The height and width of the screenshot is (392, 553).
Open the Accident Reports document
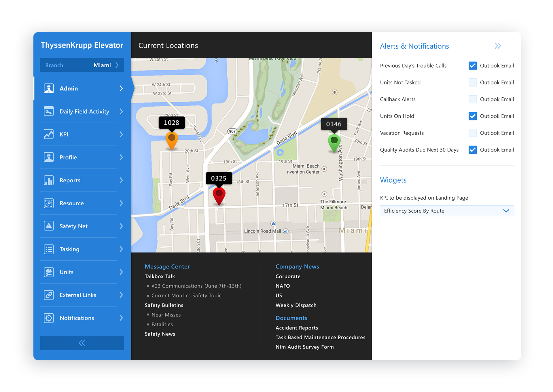[297, 328]
